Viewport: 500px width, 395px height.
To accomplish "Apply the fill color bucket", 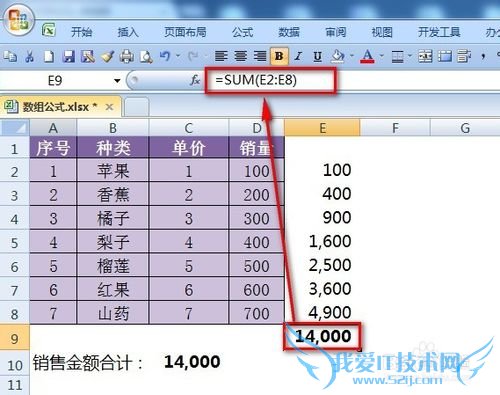I will point(337,56).
